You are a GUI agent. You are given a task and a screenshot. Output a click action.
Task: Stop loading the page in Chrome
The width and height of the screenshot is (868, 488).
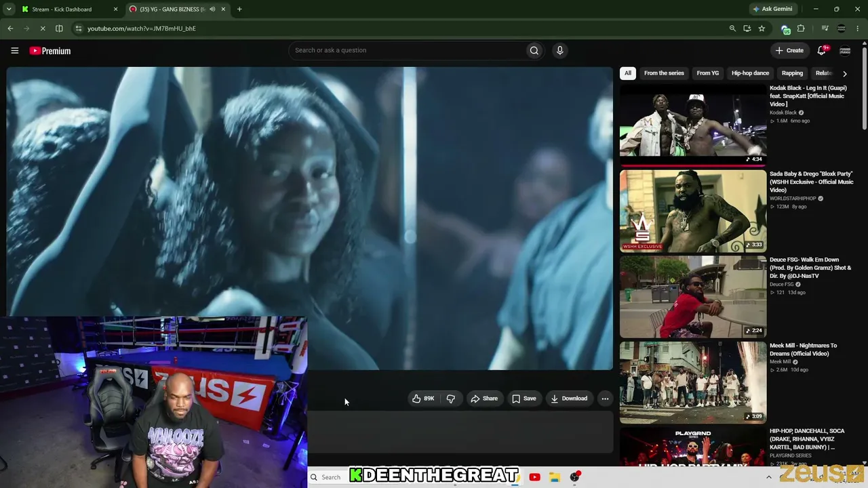click(42, 28)
